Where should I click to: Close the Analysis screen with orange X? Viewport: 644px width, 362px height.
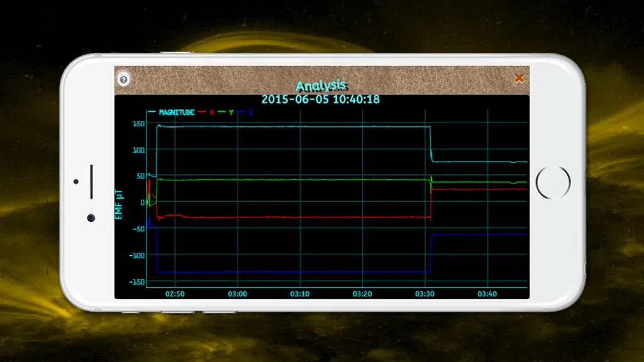[x=519, y=78]
